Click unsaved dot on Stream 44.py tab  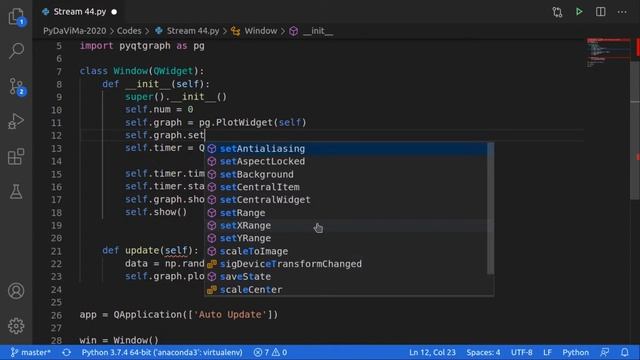pos(114,12)
